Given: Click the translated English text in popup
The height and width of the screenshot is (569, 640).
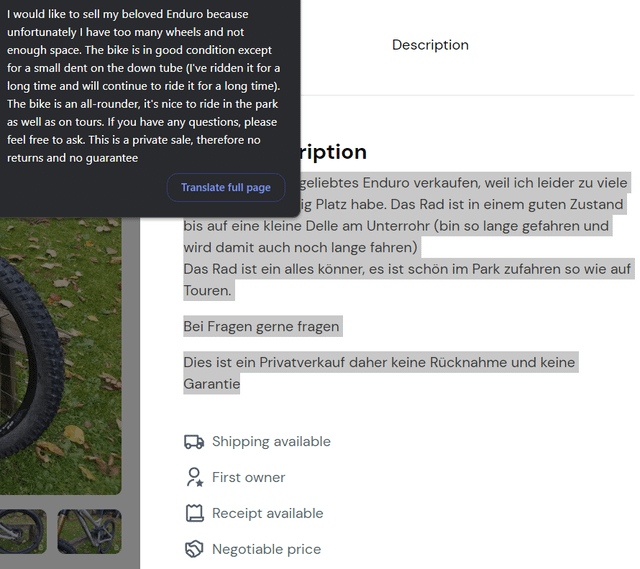Looking at the screenshot, I should (x=144, y=86).
